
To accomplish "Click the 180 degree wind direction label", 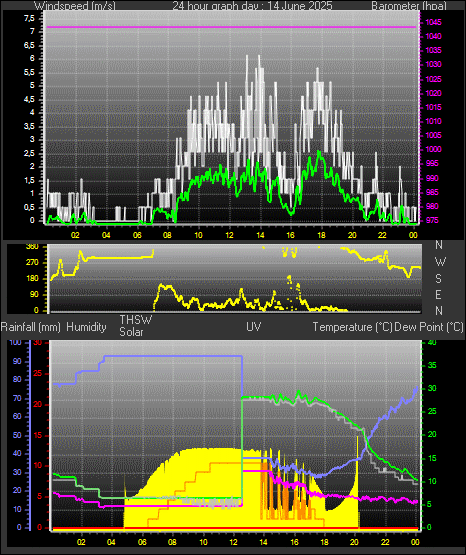I will pyautogui.click(x=32, y=279).
